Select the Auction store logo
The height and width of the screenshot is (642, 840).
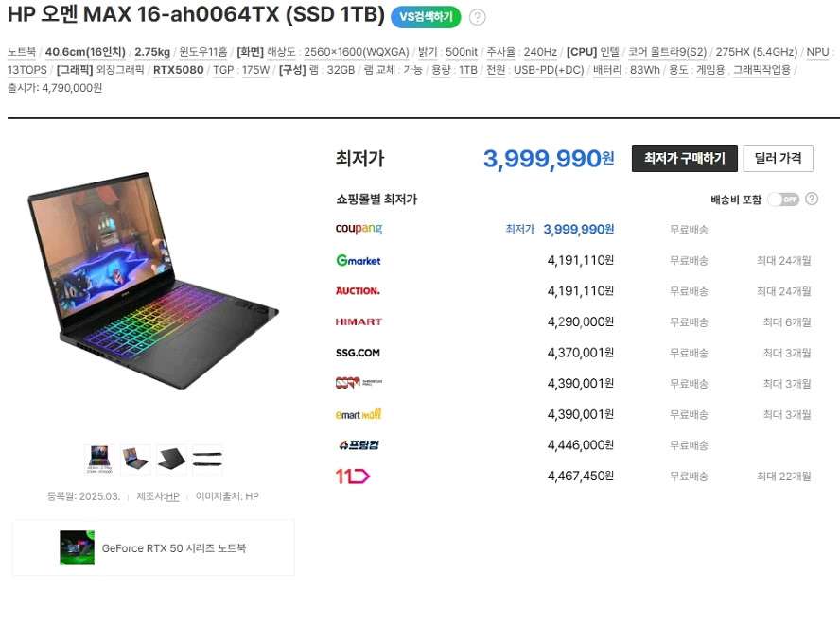pos(358,291)
